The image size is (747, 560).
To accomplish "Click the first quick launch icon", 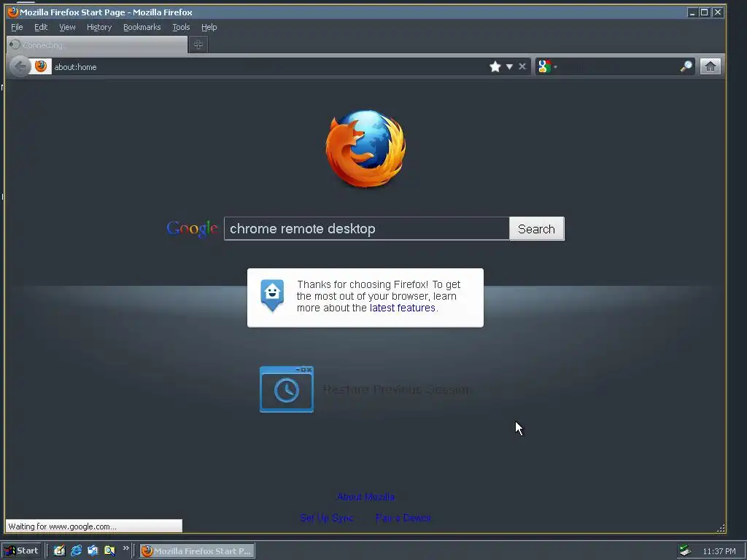I will click(59, 551).
